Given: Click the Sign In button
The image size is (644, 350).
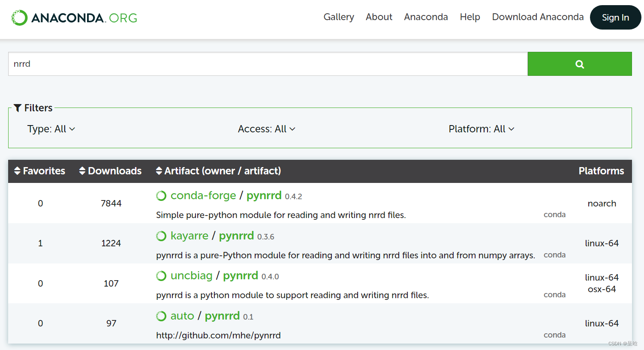Looking at the screenshot, I should pyautogui.click(x=615, y=18).
